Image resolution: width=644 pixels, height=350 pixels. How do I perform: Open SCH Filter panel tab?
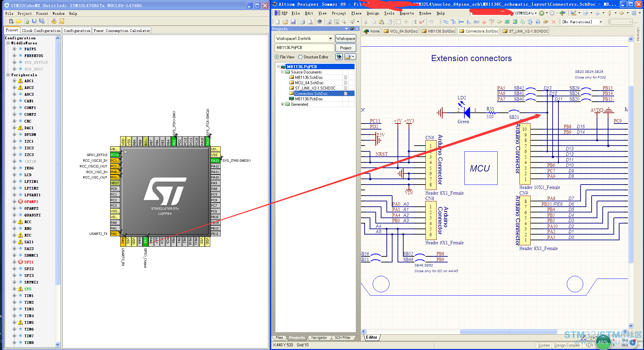(342, 338)
